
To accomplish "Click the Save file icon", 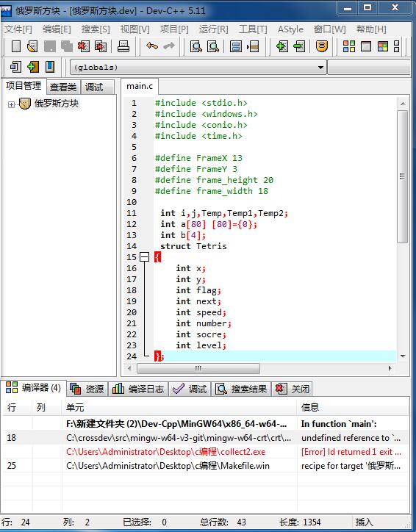I will click(50, 46).
